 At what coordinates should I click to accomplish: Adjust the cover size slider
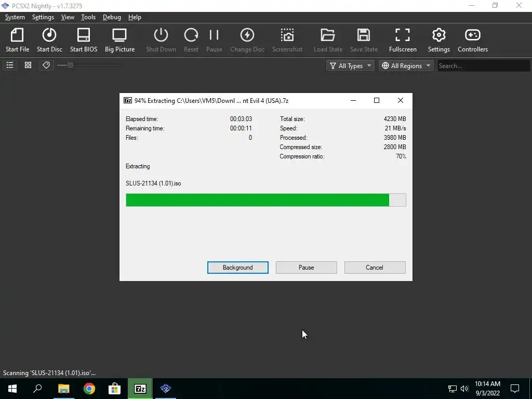click(88, 65)
